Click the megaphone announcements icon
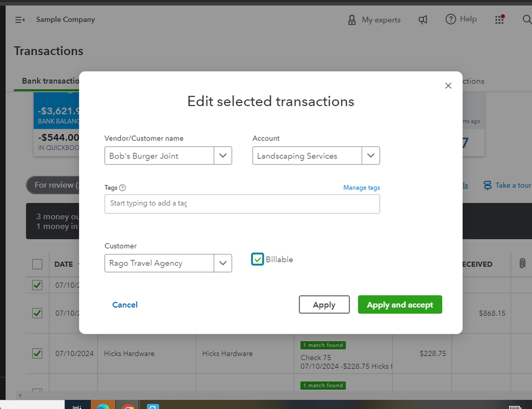532x409 pixels. click(x=423, y=20)
